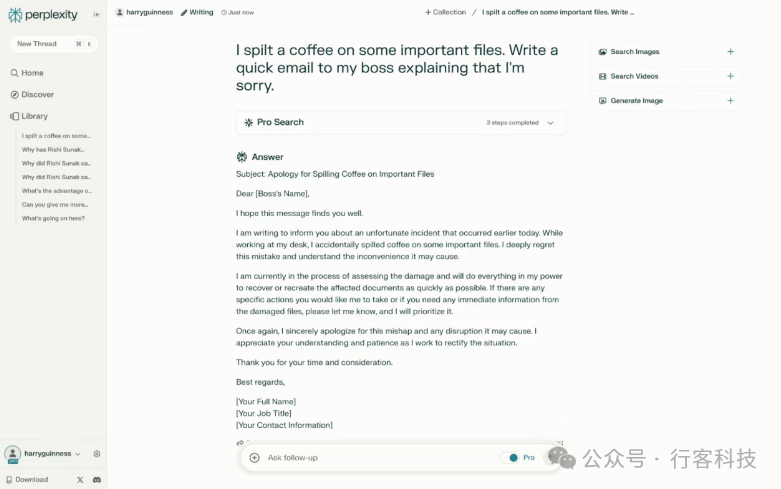
Task: Open Discover in the sidebar
Action: [x=37, y=95]
